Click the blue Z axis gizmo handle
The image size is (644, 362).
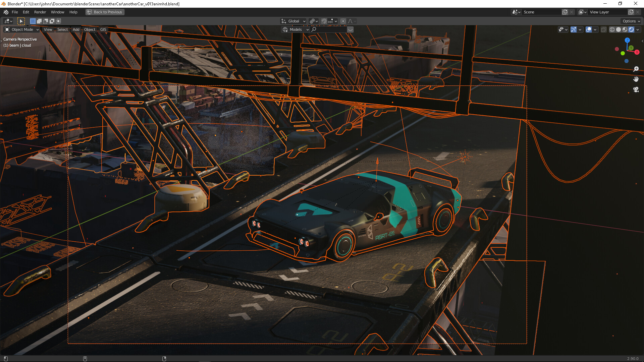(x=627, y=40)
